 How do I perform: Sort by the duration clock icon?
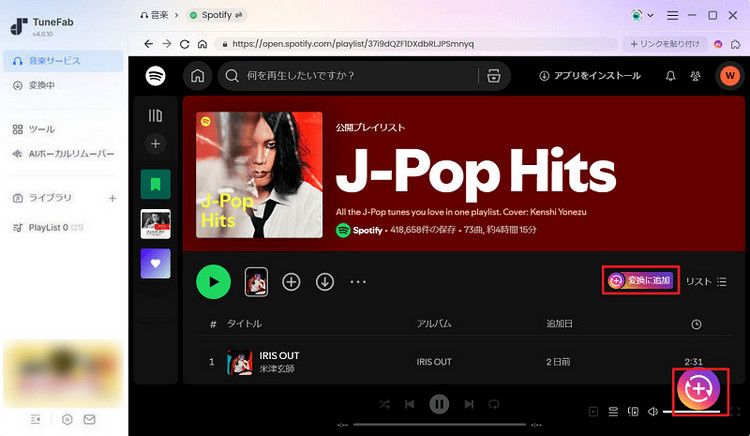[696, 324]
